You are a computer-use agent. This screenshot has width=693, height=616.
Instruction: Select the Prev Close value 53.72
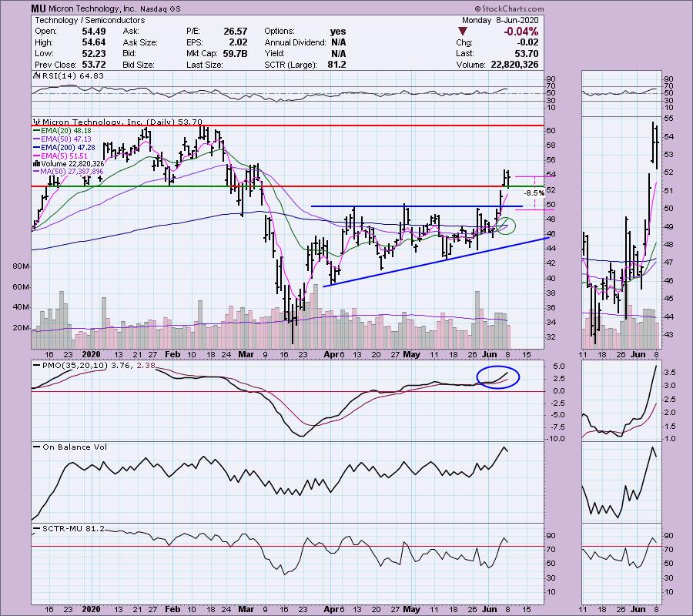pyautogui.click(x=93, y=65)
